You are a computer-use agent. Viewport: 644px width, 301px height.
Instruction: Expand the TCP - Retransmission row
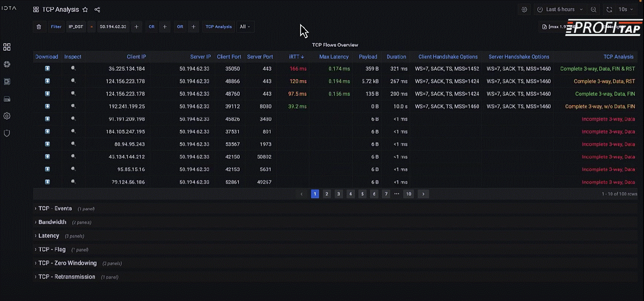[67, 277]
